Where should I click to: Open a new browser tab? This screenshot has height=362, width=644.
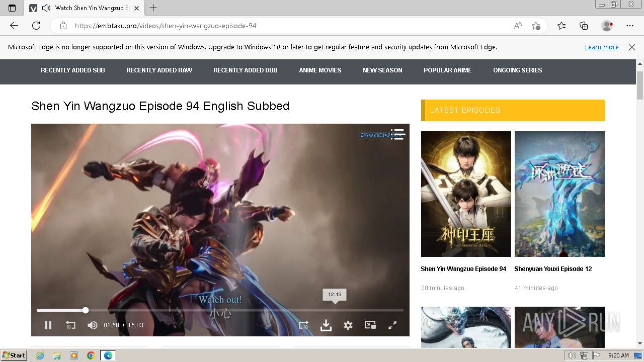[153, 8]
